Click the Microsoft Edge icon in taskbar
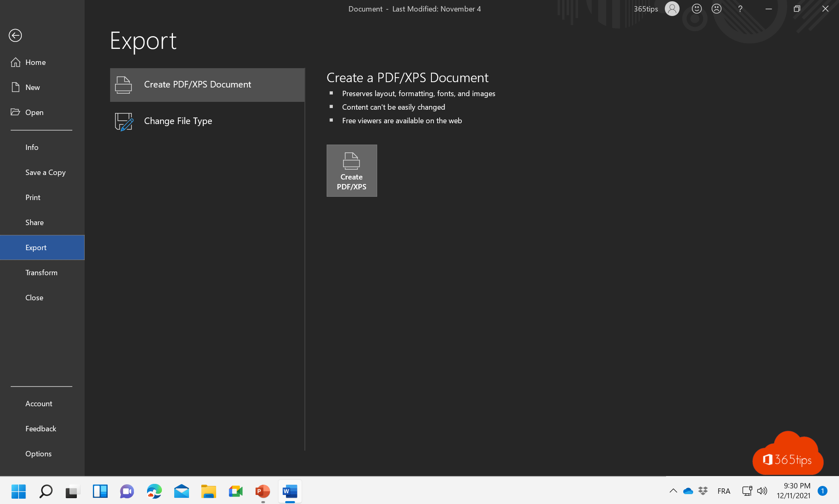The image size is (839, 504). 154,491
